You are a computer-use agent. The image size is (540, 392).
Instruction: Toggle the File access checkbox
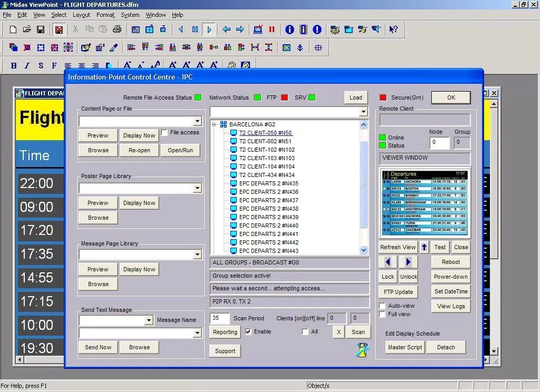click(165, 132)
